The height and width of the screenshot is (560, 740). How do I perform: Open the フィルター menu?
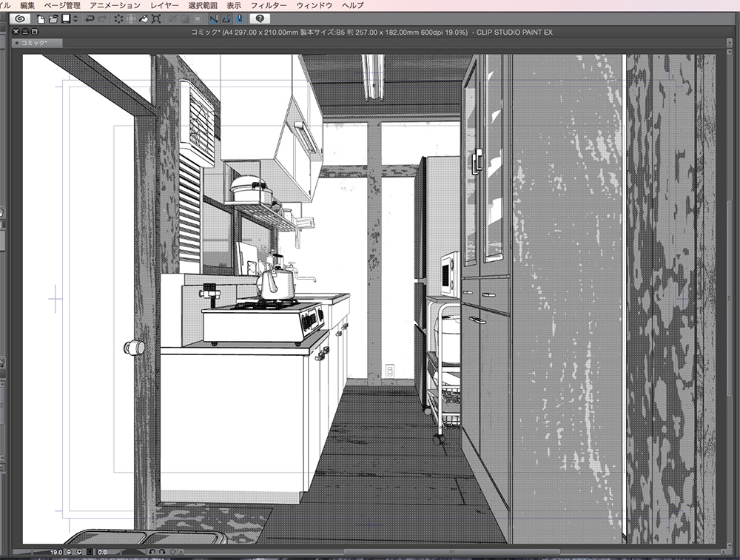tap(269, 5)
